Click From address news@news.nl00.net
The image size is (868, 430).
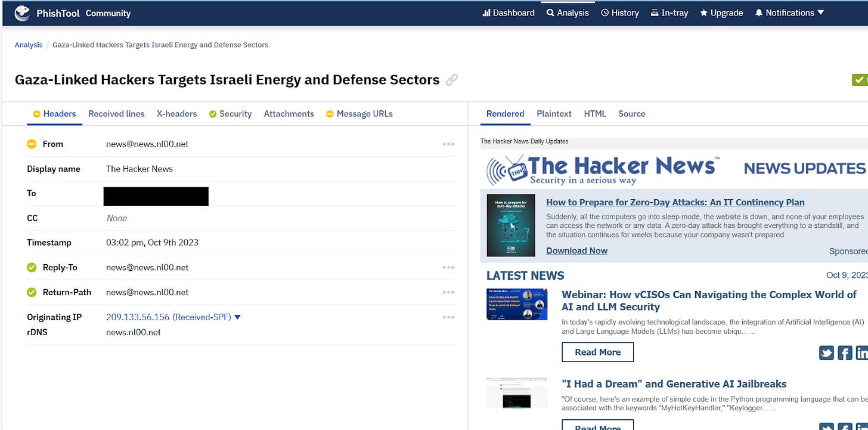[147, 144]
